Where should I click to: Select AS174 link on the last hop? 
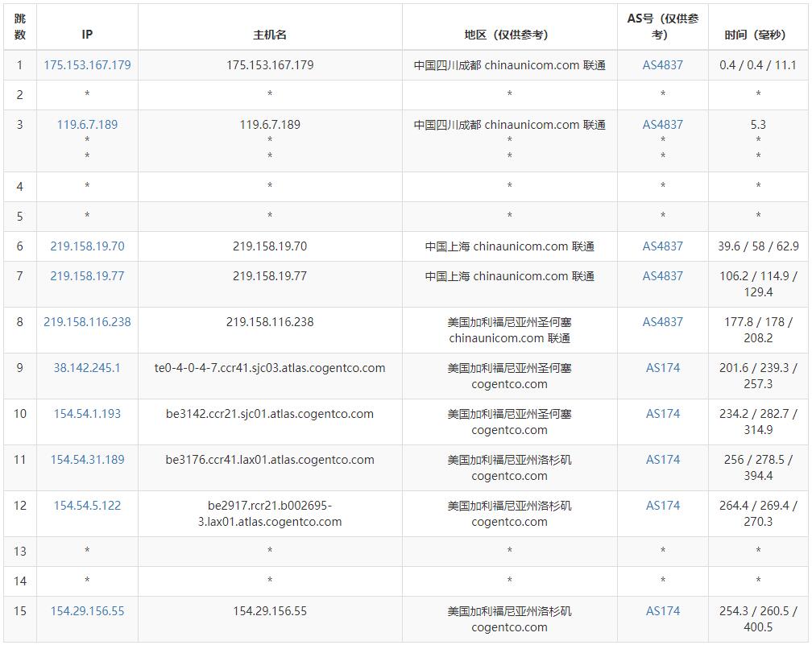coord(662,610)
